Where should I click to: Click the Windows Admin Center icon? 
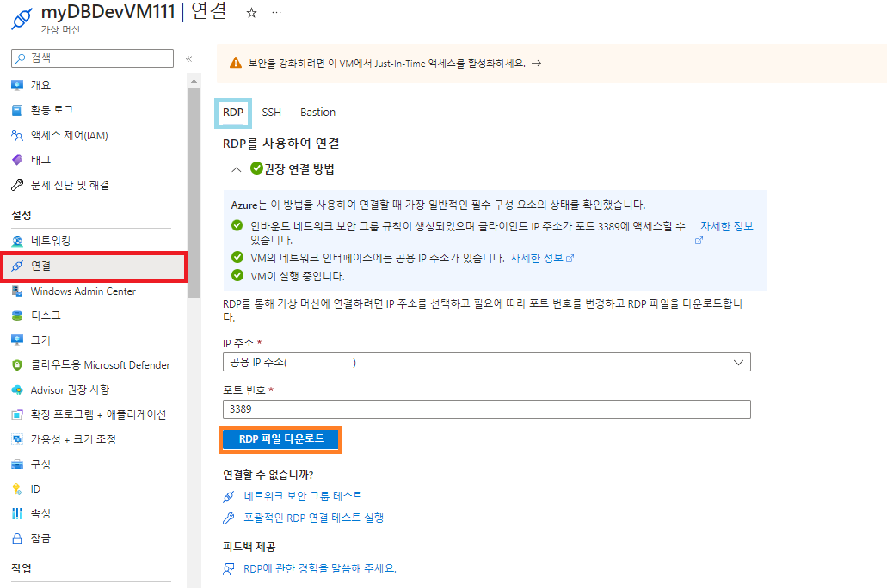coord(17,291)
